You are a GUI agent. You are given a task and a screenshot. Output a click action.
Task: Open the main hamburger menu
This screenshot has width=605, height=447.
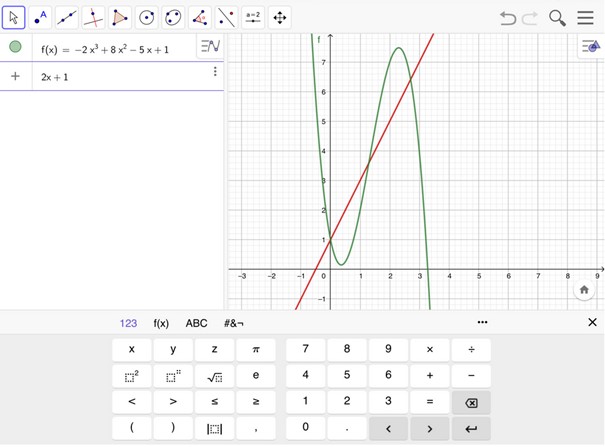[x=586, y=18]
